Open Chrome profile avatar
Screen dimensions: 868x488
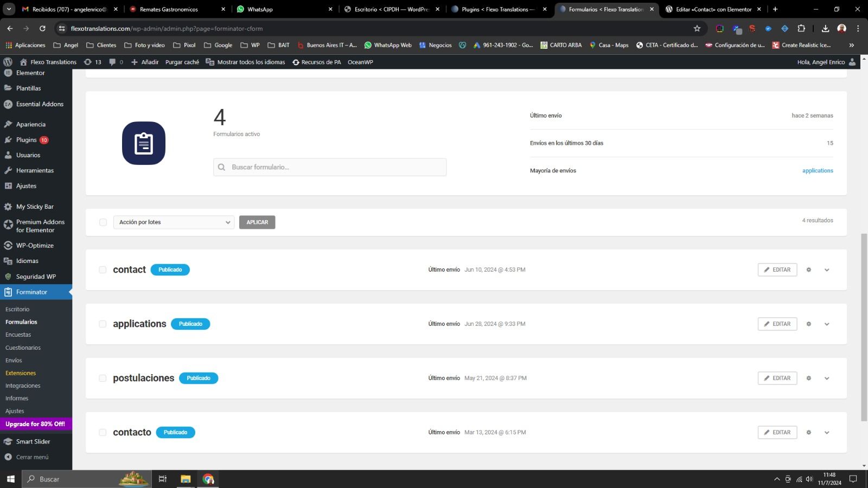[x=842, y=28]
